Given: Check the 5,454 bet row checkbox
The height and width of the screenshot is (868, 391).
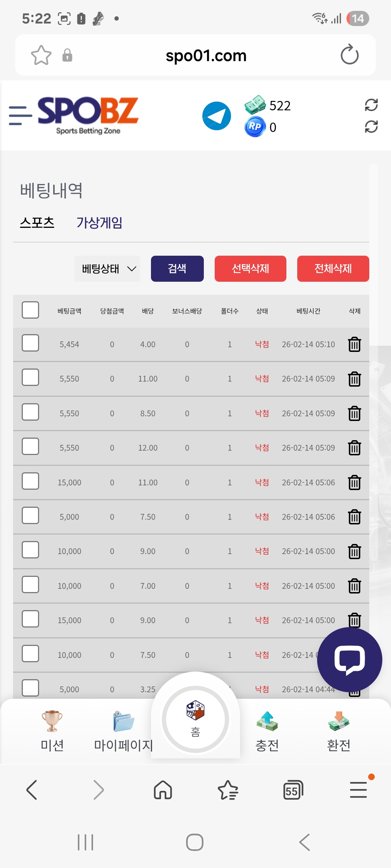Looking at the screenshot, I should tap(30, 343).
